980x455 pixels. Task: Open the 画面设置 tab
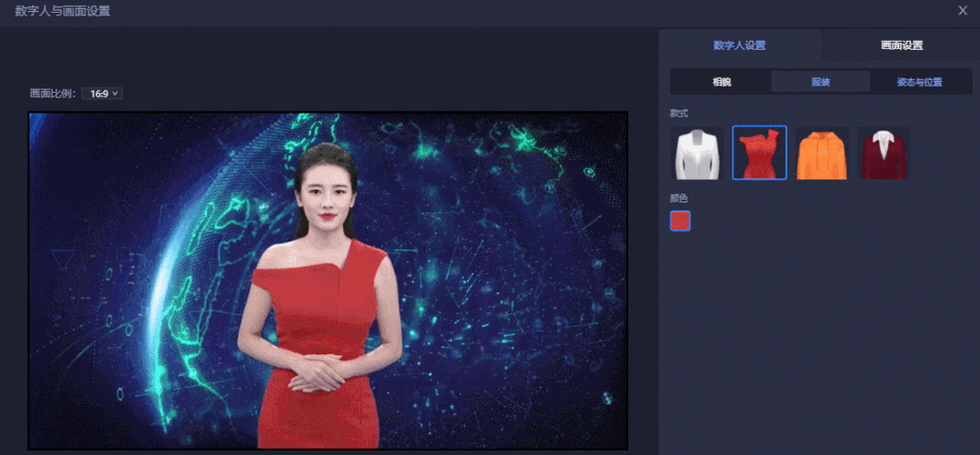click(x=901, y=45)
